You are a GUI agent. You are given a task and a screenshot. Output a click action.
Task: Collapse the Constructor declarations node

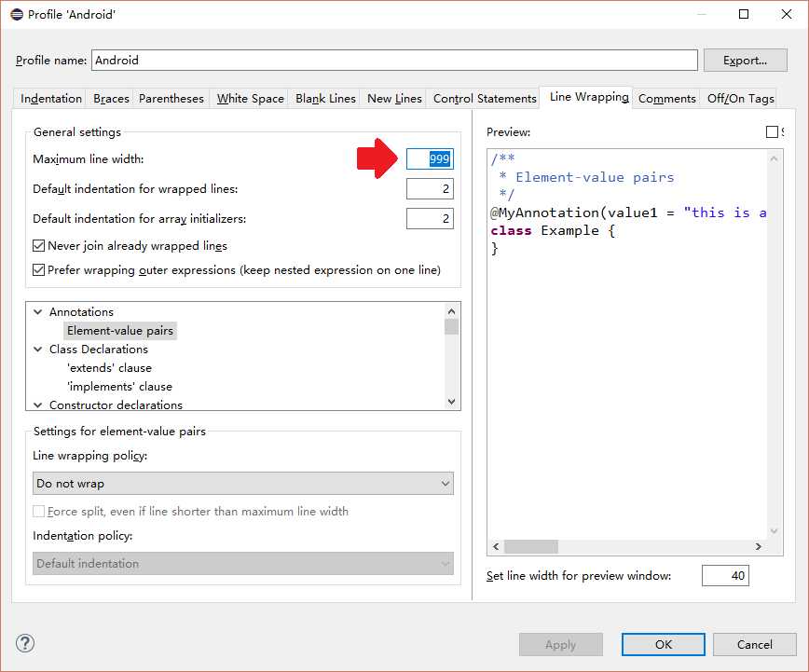(37, 405)
